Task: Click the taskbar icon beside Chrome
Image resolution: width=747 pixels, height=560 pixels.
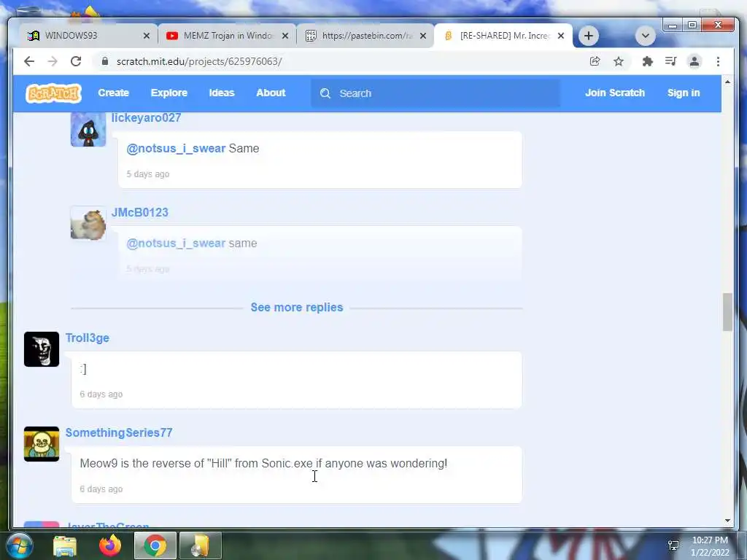Action: point(200,545)
